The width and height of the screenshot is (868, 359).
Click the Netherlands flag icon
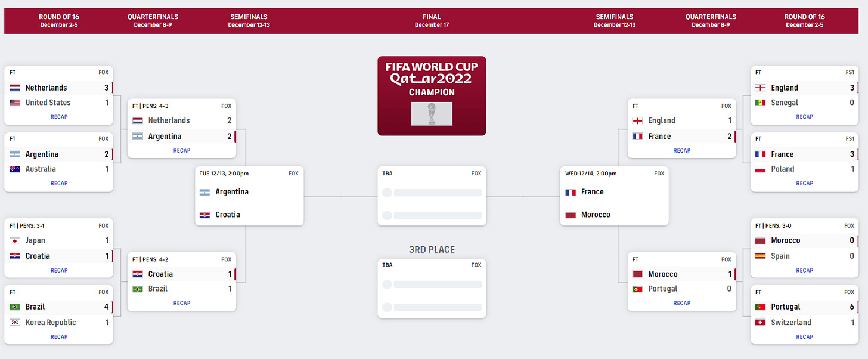15,88
